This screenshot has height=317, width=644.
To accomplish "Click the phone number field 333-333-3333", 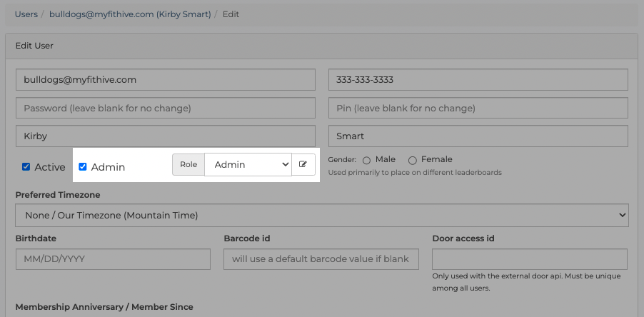I will click(x=478, y=80).
